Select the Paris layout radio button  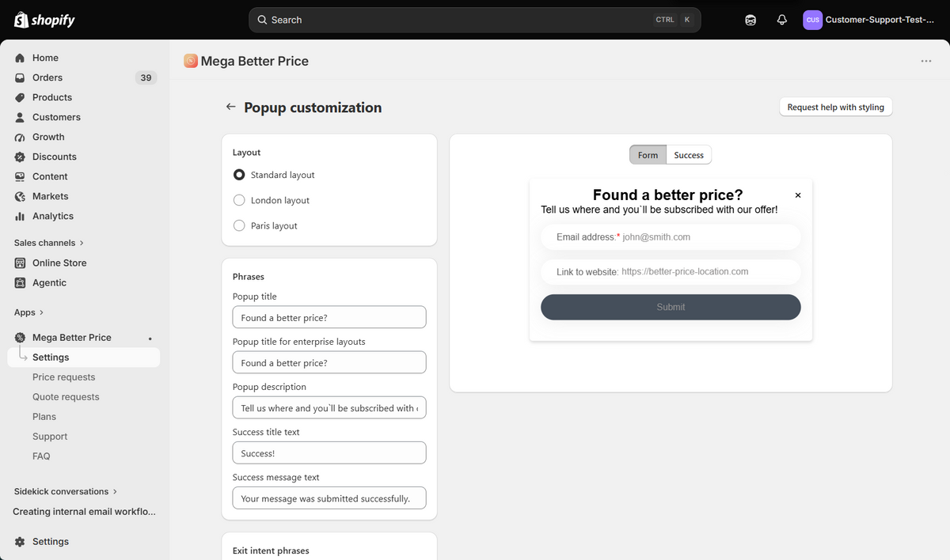click(239, 225)
